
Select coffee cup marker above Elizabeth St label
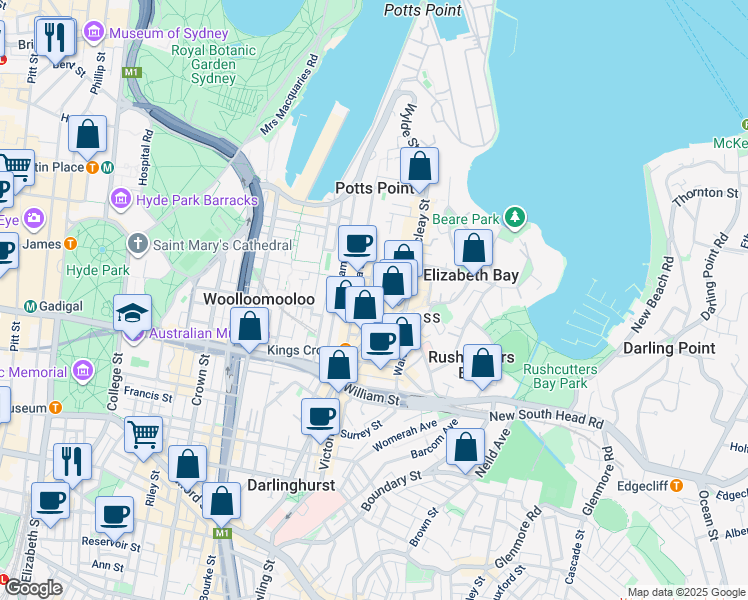(x=51, y=502)
